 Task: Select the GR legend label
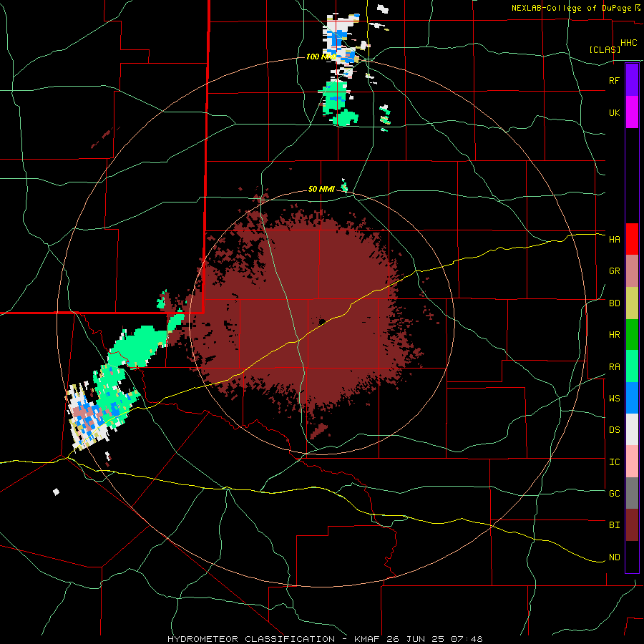(614, 271)
